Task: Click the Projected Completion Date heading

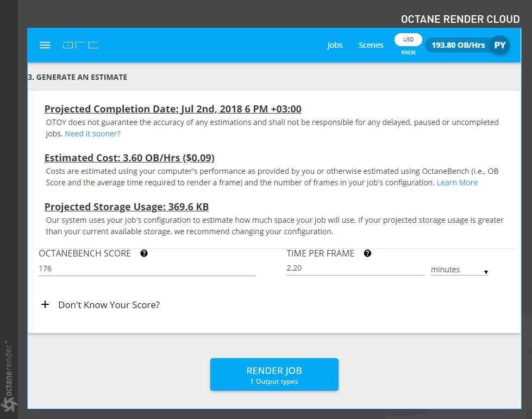Action: (x=173, y=109)
